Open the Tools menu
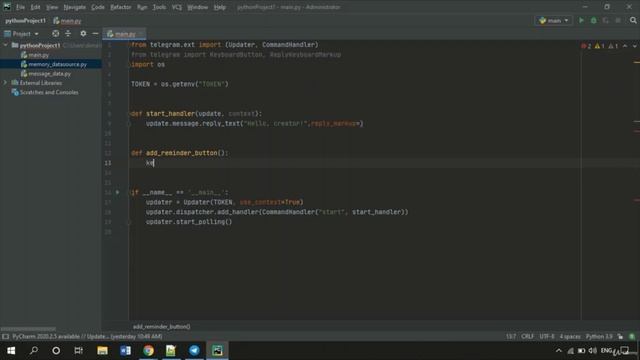 [x=160, y=7]
